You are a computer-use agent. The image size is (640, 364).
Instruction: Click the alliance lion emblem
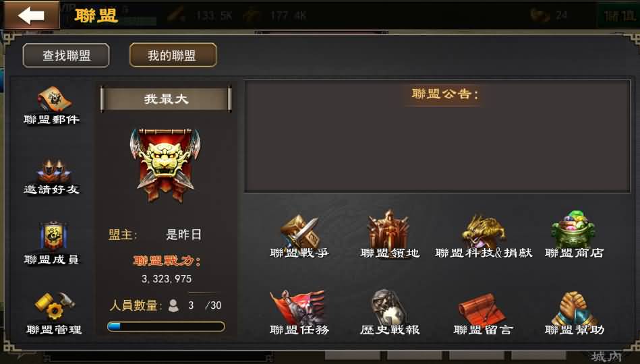165,164
